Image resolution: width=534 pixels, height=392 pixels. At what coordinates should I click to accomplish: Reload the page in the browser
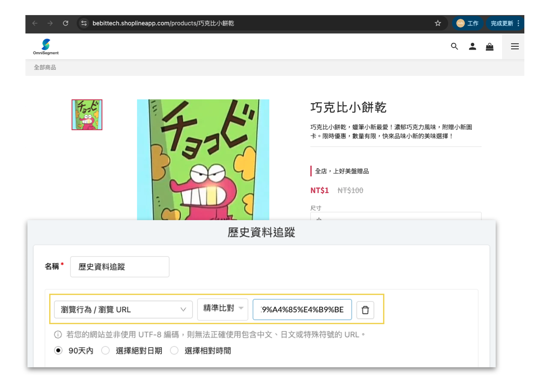tap(65, 23)
